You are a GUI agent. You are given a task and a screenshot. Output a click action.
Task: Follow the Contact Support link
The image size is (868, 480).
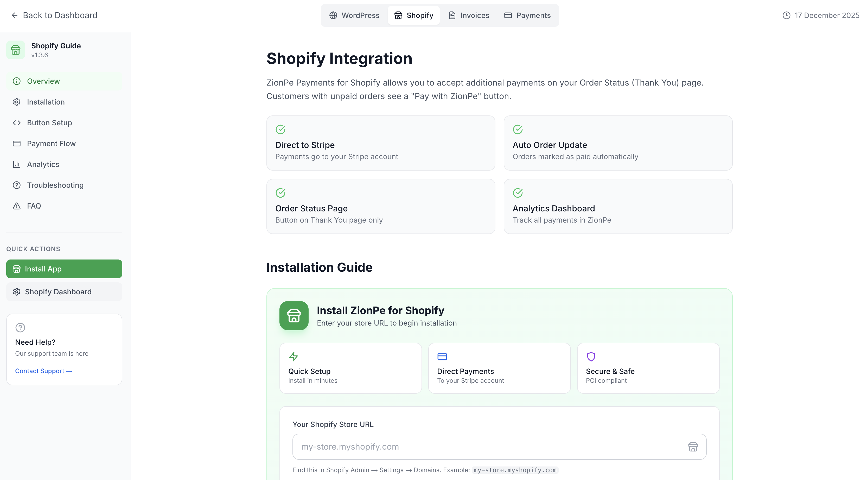click(44, 371)
